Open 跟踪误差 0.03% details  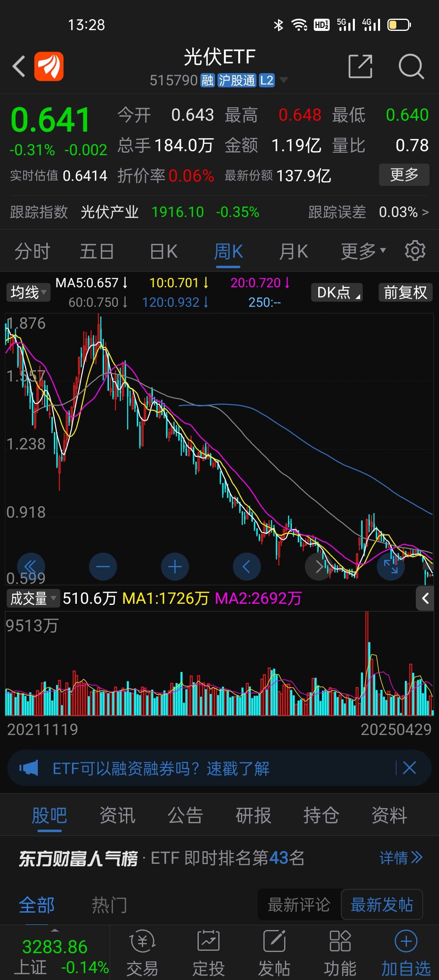tap(368, 212)
